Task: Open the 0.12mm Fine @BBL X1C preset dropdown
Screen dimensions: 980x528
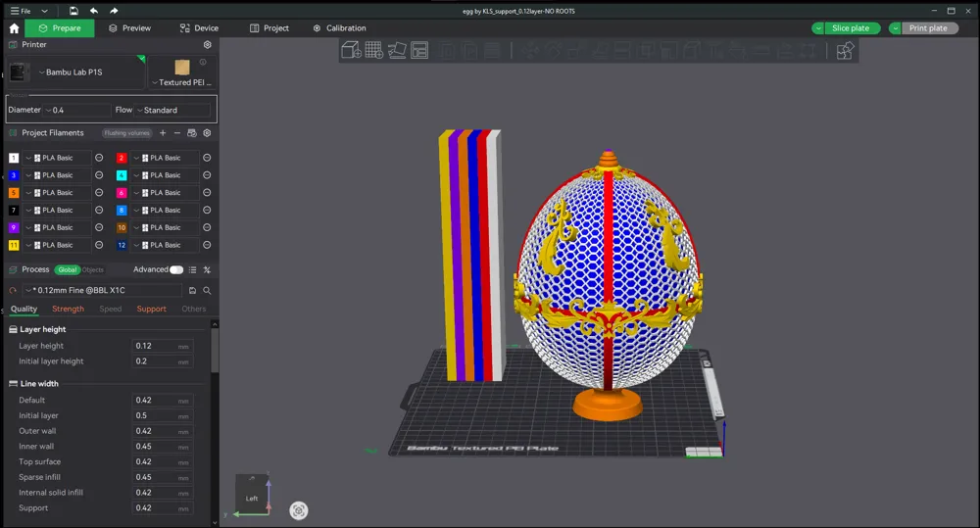Action: [x=103, y=291]
